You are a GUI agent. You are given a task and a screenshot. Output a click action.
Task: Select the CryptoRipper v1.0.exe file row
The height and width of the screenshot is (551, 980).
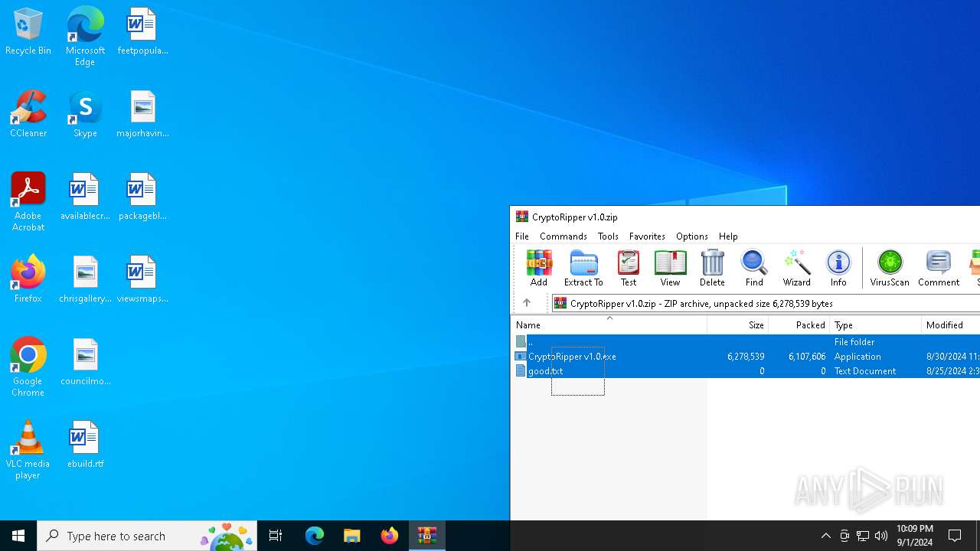[x=746, y=357]
